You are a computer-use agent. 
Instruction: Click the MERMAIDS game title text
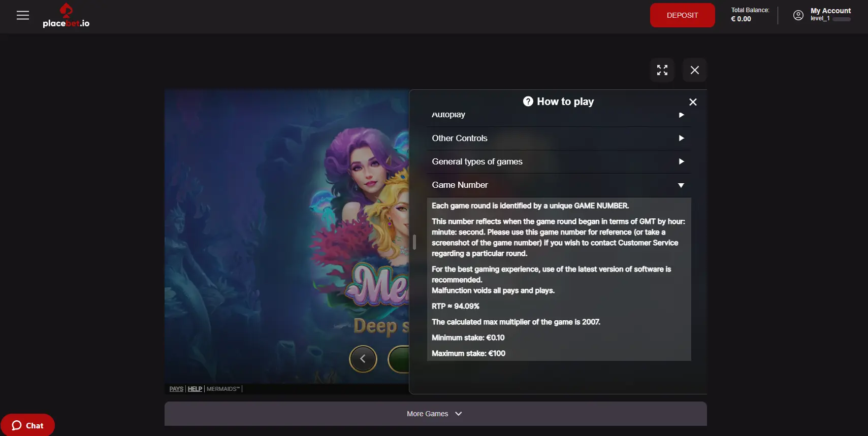(x=223, y=389)
